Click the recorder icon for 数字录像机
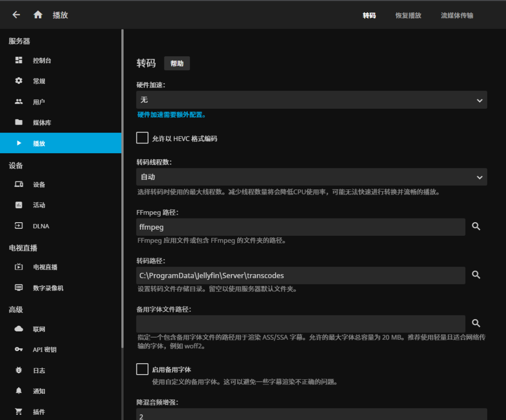The width and height of the screenshot is (506, 420). [x=19, y=288]
